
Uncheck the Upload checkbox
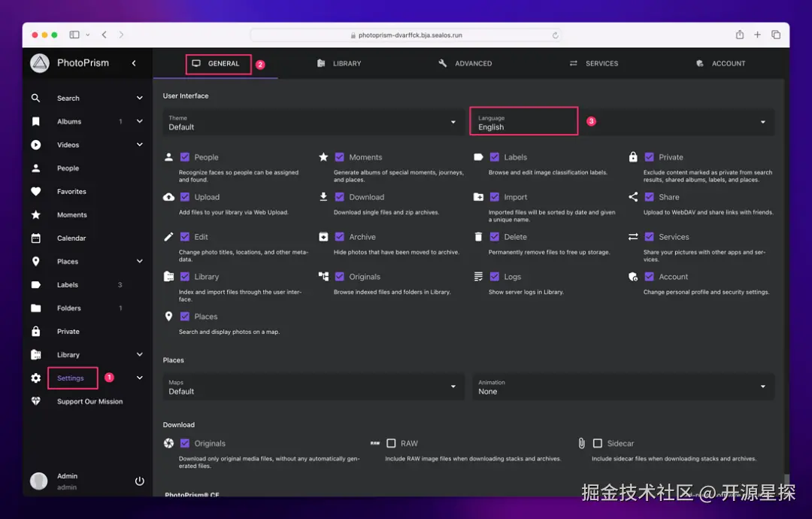[185, 197]
